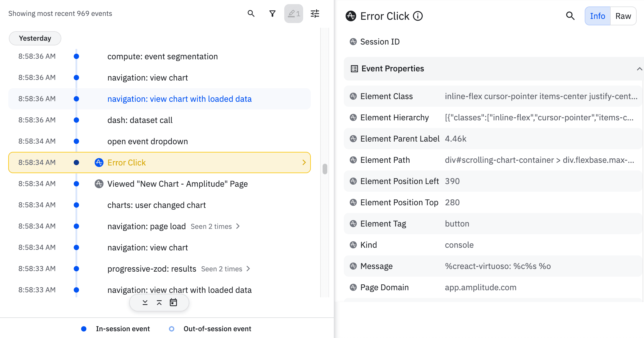Jump to the bottom of event list

[x=145, y=303]
